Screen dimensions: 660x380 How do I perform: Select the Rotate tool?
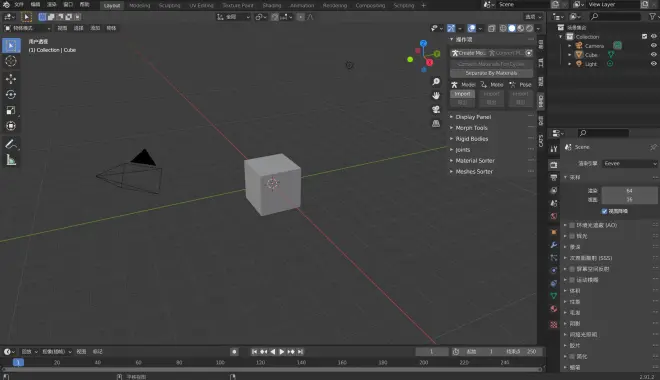tap(11, 95)
